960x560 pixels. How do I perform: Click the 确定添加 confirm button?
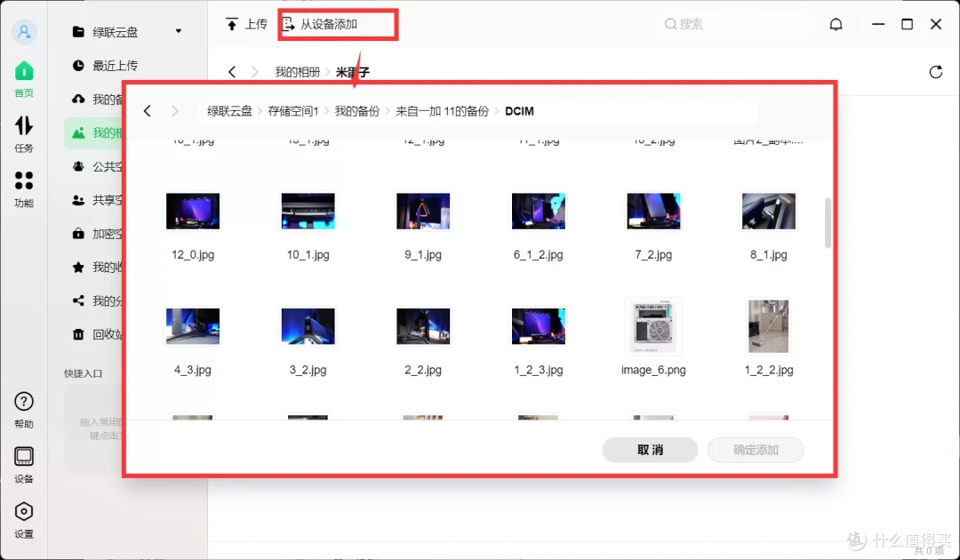coord(756,450)
